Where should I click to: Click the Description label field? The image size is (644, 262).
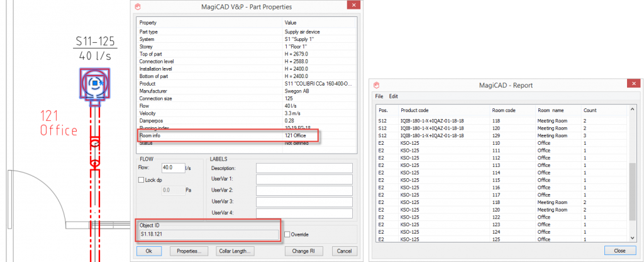coord(304,168)
